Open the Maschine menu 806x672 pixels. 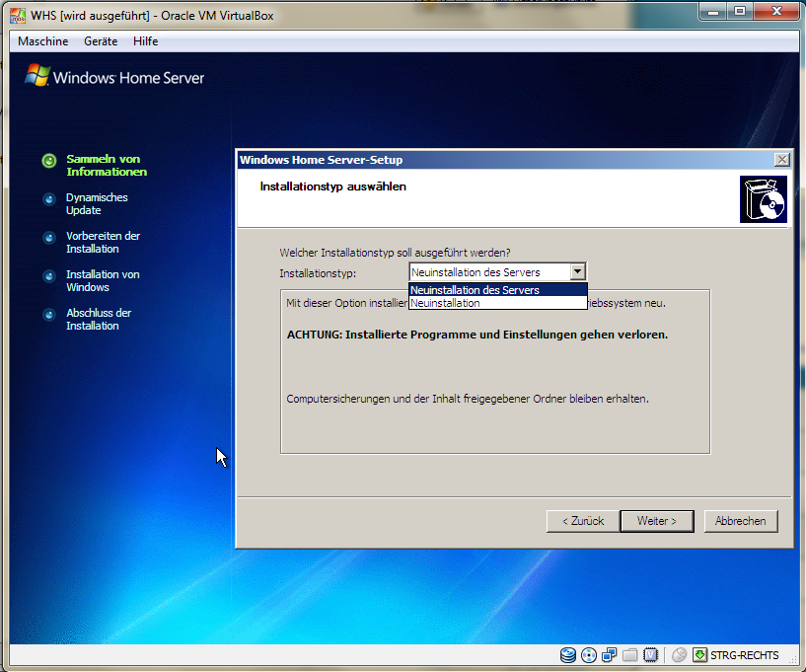[42, 41]
